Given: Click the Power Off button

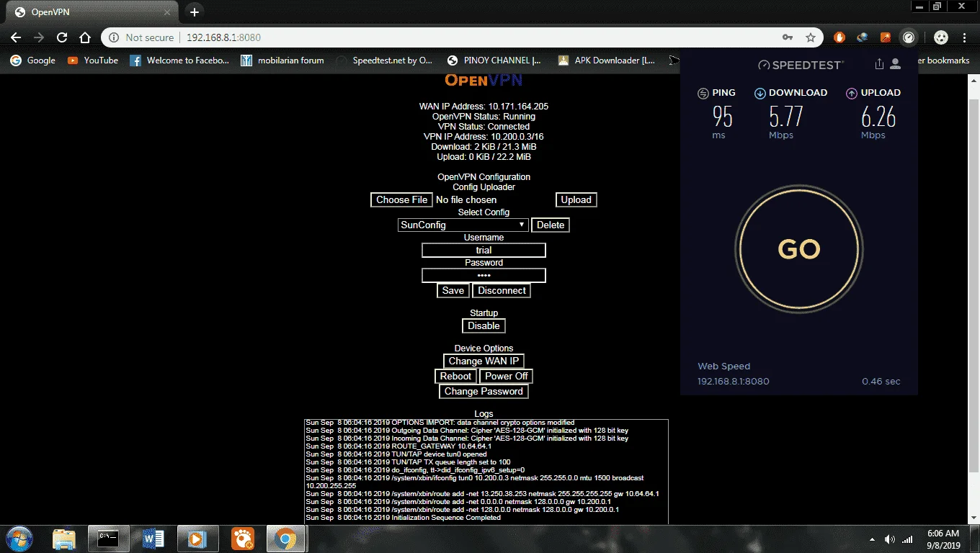Looking at the screenshot, I should 507,376.
